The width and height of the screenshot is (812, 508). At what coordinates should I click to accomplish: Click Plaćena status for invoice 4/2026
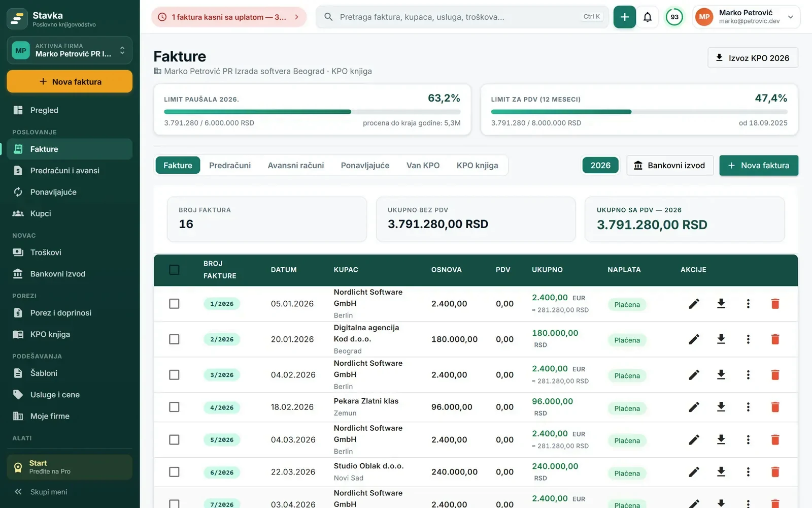(627, 408)
